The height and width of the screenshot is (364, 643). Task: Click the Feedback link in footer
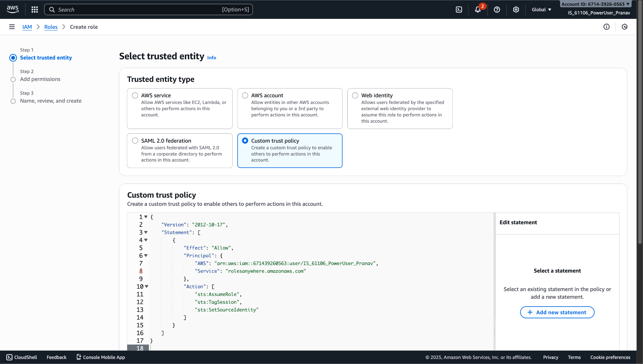point(57,357)
